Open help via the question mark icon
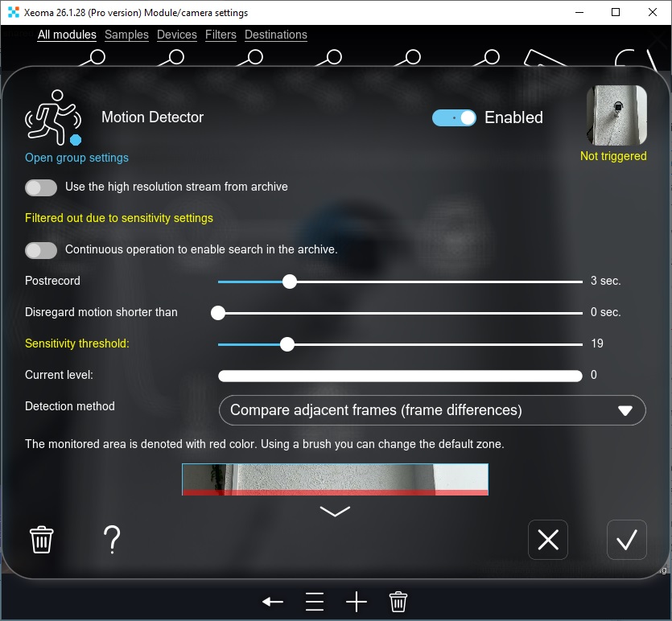The height and width of the screenshot is (621, 672). pos(111,539)
